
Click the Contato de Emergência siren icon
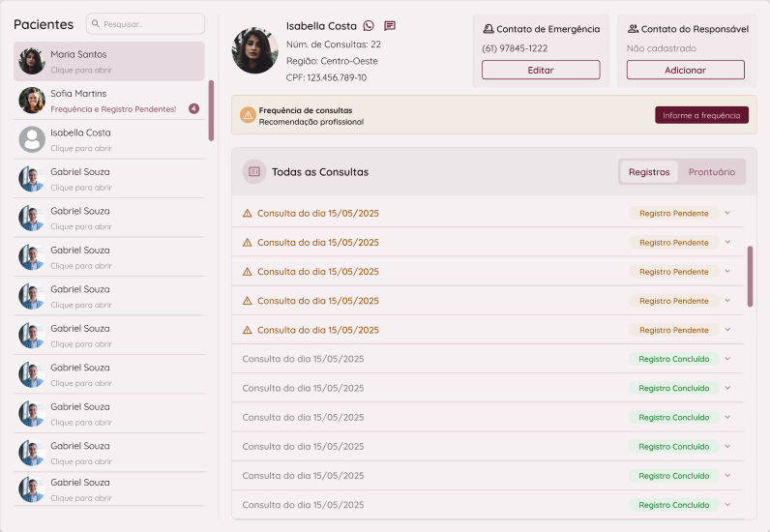click(488, 29)
